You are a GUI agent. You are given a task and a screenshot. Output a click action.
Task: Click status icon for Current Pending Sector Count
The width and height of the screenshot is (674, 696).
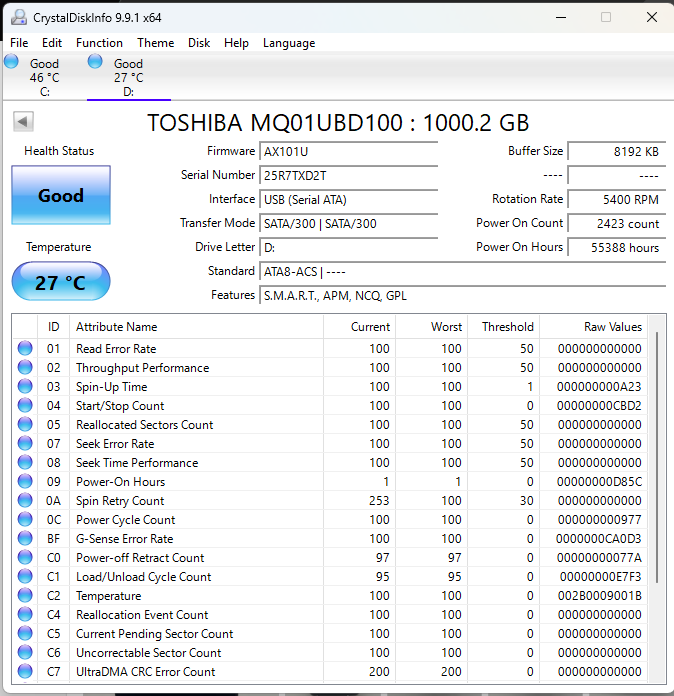click(25, 633)
